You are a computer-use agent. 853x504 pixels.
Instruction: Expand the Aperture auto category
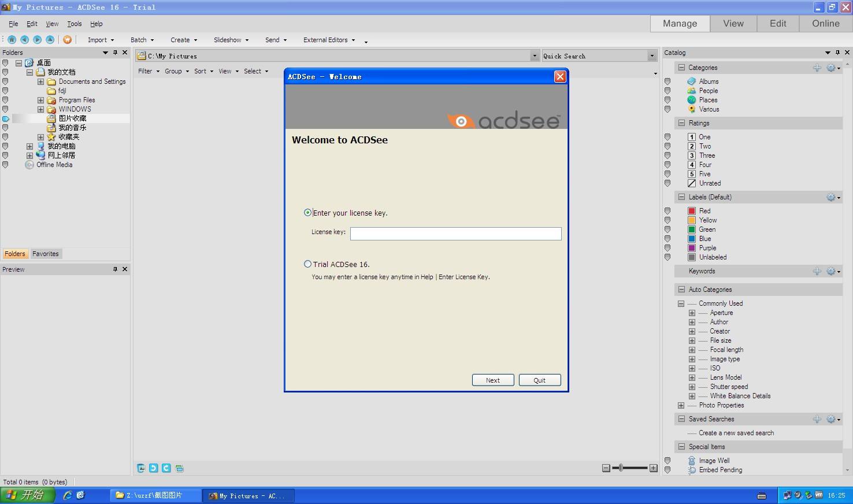692,313
